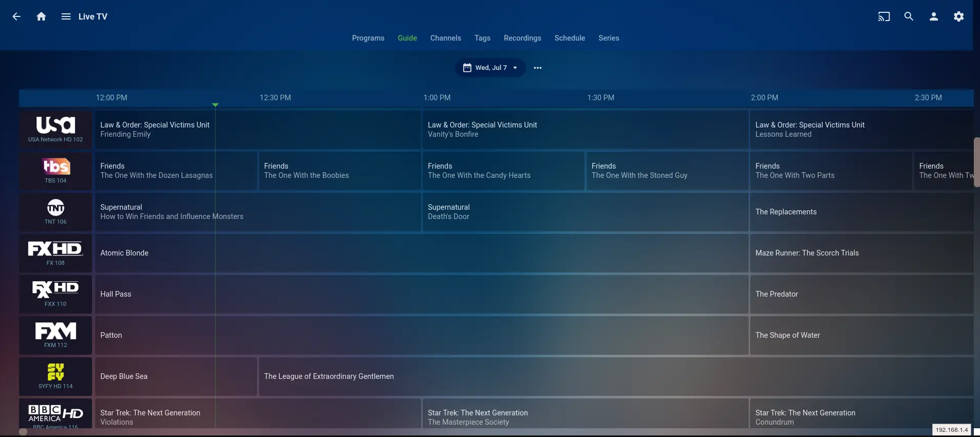The image size is (980, 437).
Task: Switch to the Tags tab
Action: pyautogui.click(x=482, y=38)
